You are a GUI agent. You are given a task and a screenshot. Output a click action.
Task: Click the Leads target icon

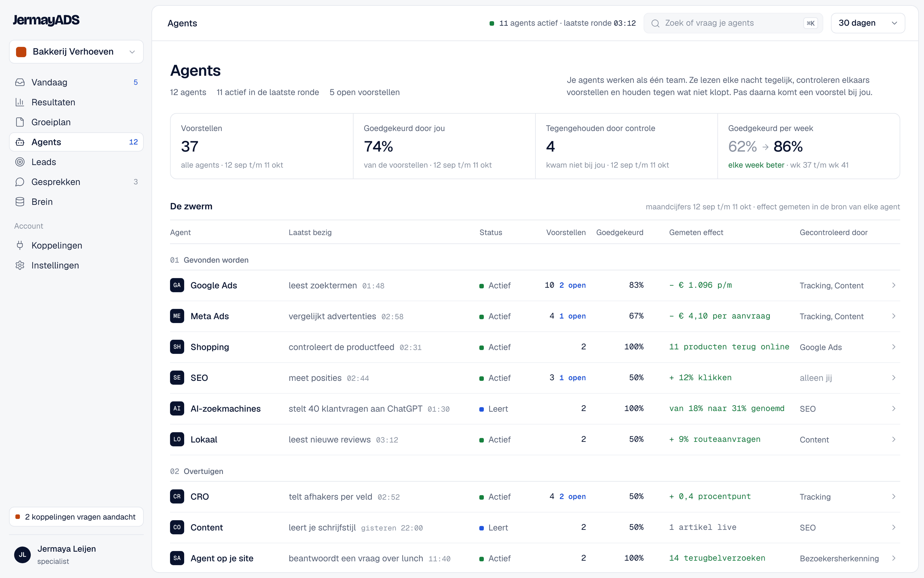click(x=20, y=162)
